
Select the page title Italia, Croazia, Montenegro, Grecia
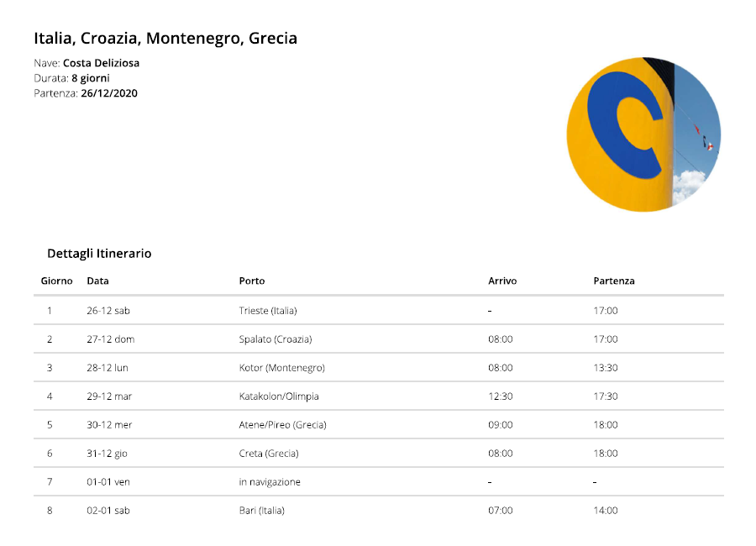(165, 38)
